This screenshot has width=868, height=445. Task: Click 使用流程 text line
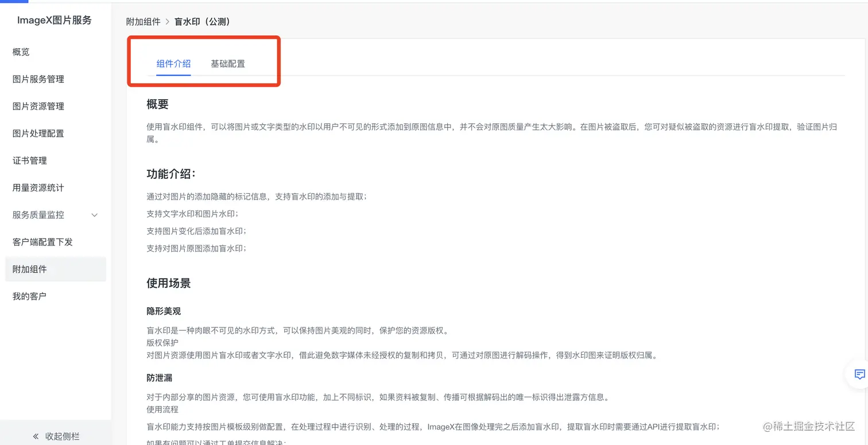click(x=162, y=409)
